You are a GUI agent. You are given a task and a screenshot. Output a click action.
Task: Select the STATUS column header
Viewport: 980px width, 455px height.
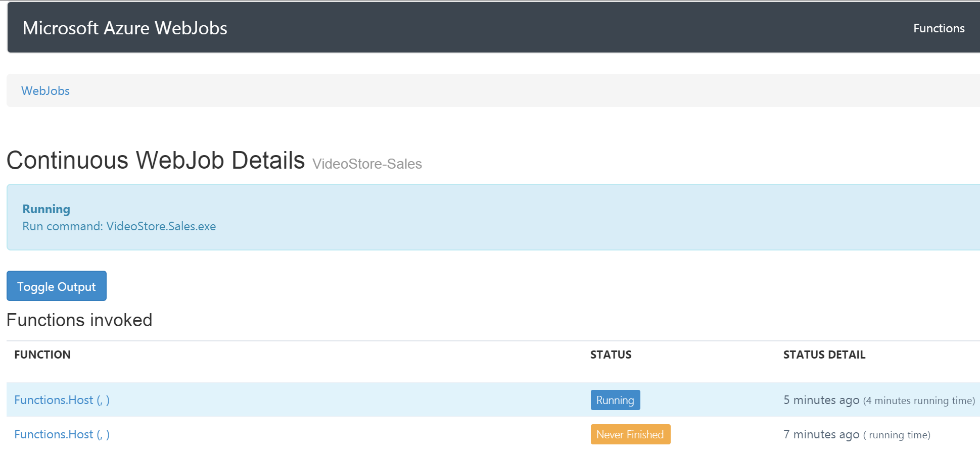click(x=611, y=355)
